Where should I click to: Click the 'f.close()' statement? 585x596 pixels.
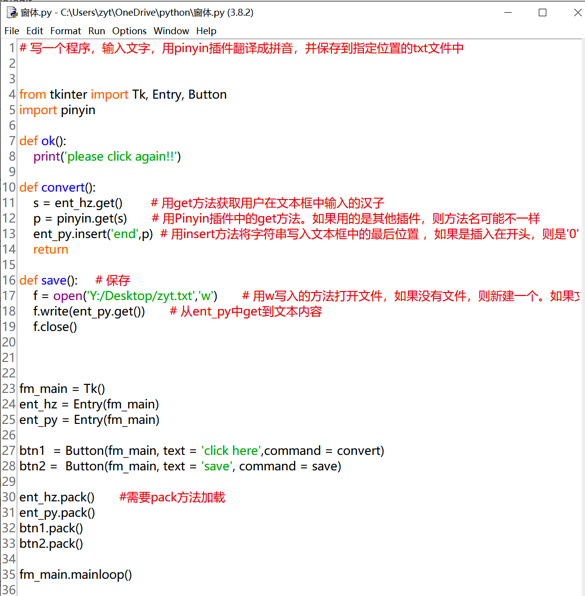pos(55,327)
